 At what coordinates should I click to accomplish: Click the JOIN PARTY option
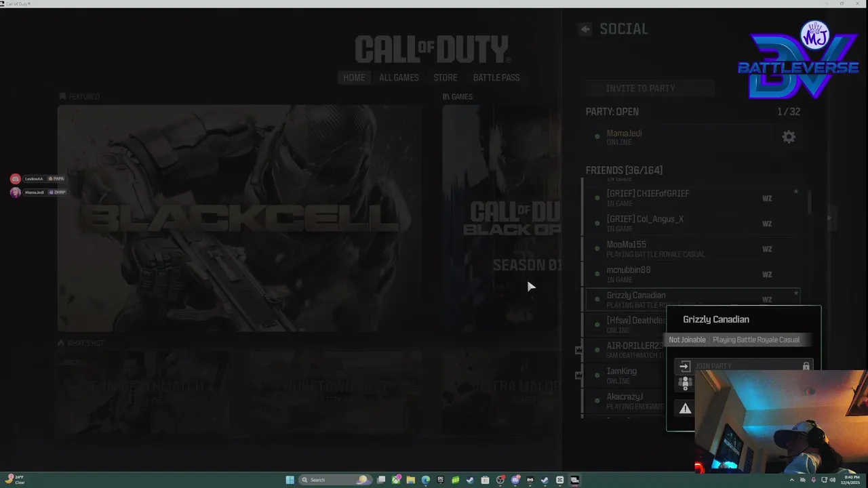(x=744, y=366)
